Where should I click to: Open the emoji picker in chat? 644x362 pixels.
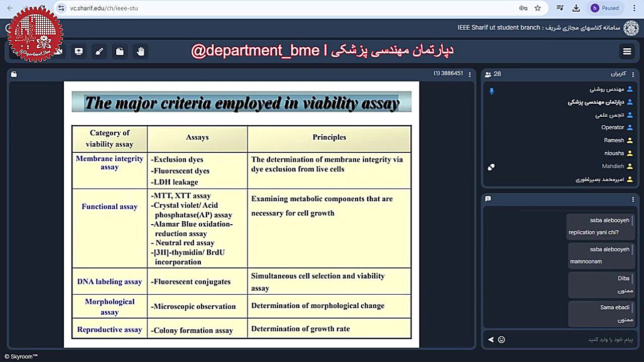tap(501, 339)
